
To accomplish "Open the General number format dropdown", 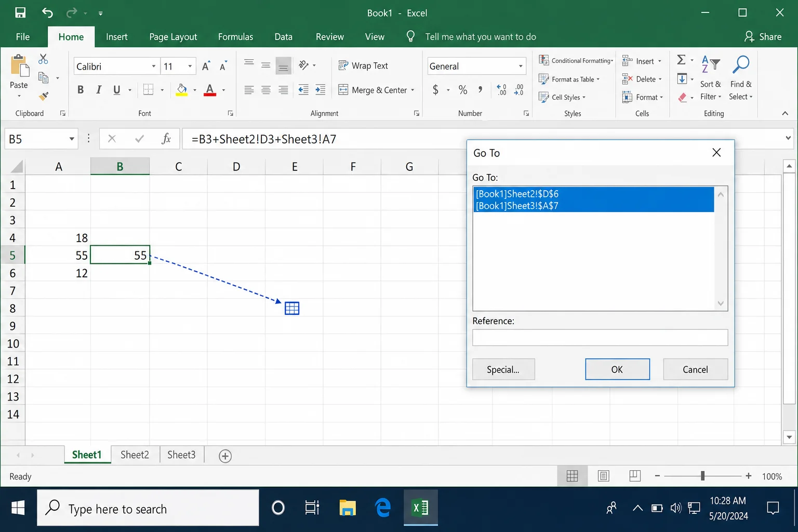I will point(521,66).
